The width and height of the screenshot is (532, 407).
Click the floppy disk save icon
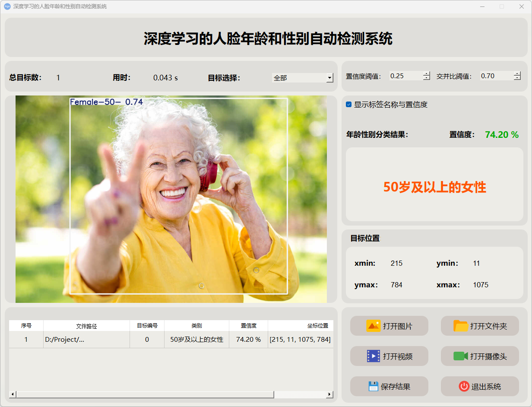point(373,386)
